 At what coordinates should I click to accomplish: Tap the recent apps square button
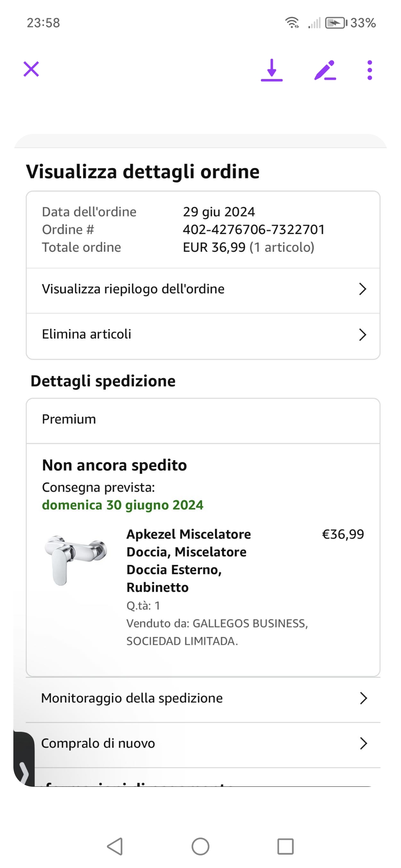click(x=286, y=846)
